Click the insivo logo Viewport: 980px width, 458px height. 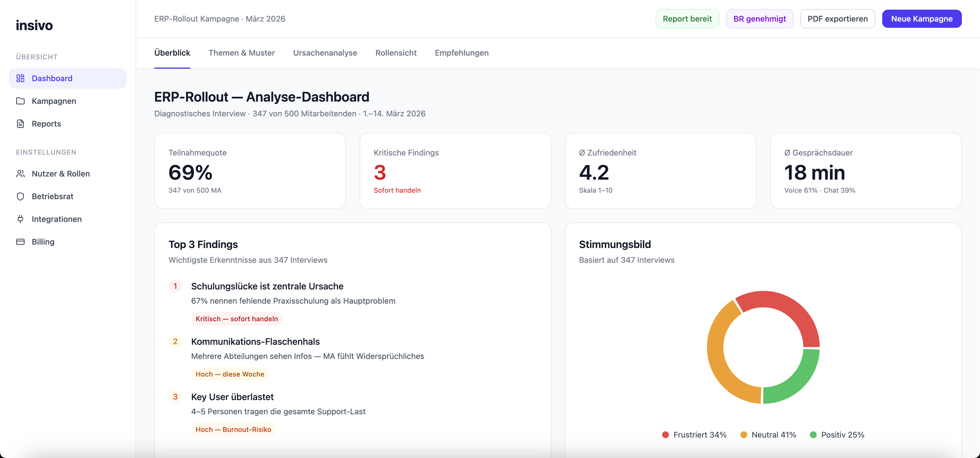pyautogui.click(x=34, y=25)
